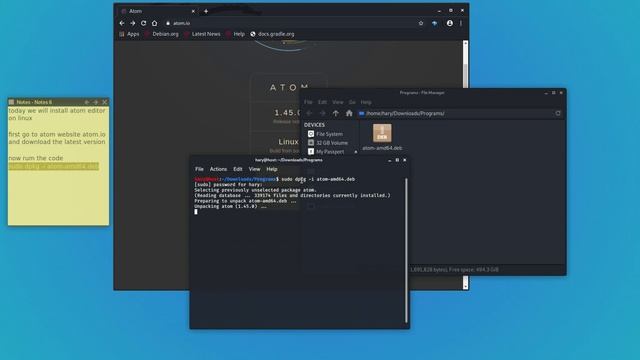Maximize the File Manager window

click(x=553, y=93)
